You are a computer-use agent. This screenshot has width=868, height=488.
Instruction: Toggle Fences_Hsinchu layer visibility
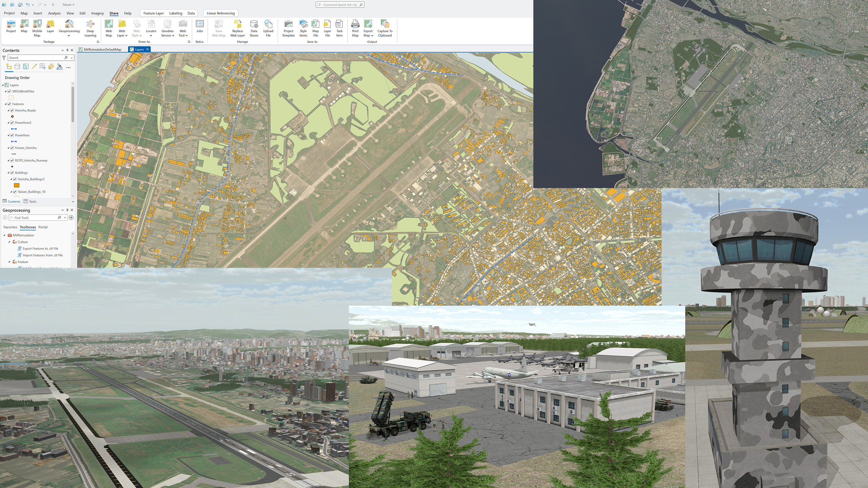point(12,148)
